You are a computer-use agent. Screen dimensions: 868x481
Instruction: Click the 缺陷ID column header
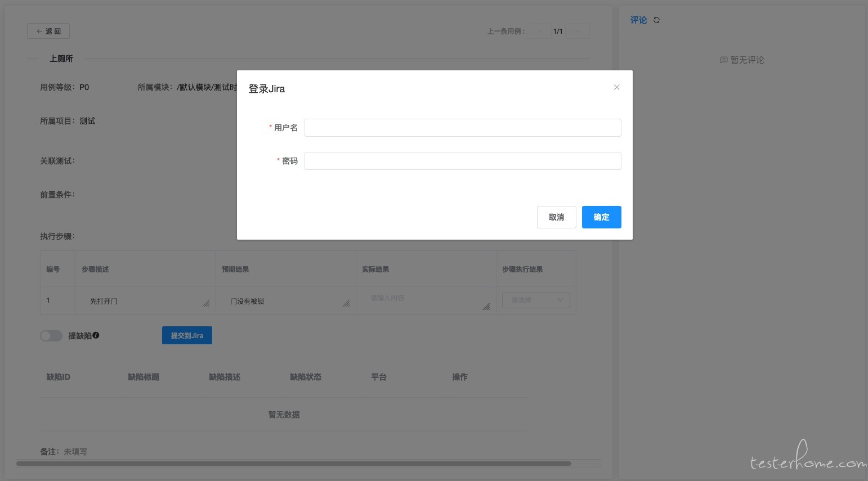pos(58,377)
